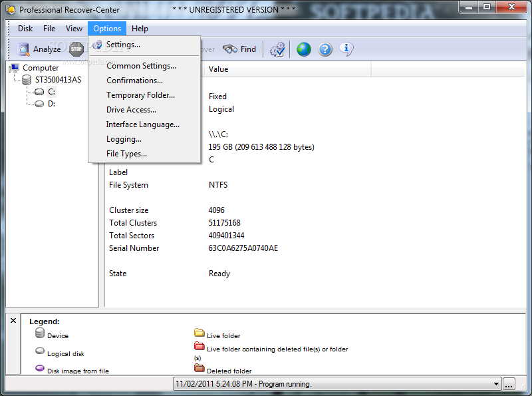Select ST3500413AS drive in tree
This screenshot has width=532, height=396.
tap(58, 80)
